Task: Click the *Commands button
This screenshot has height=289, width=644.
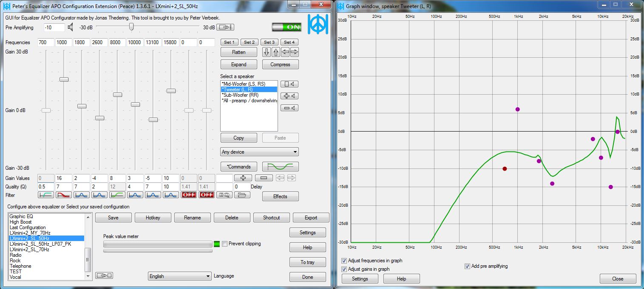Action: tap(239, 166)
